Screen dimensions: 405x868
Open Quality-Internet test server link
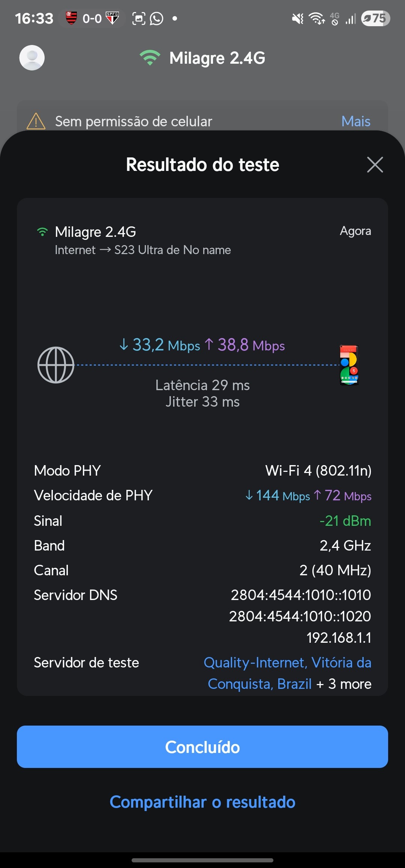tap(287, 663)
